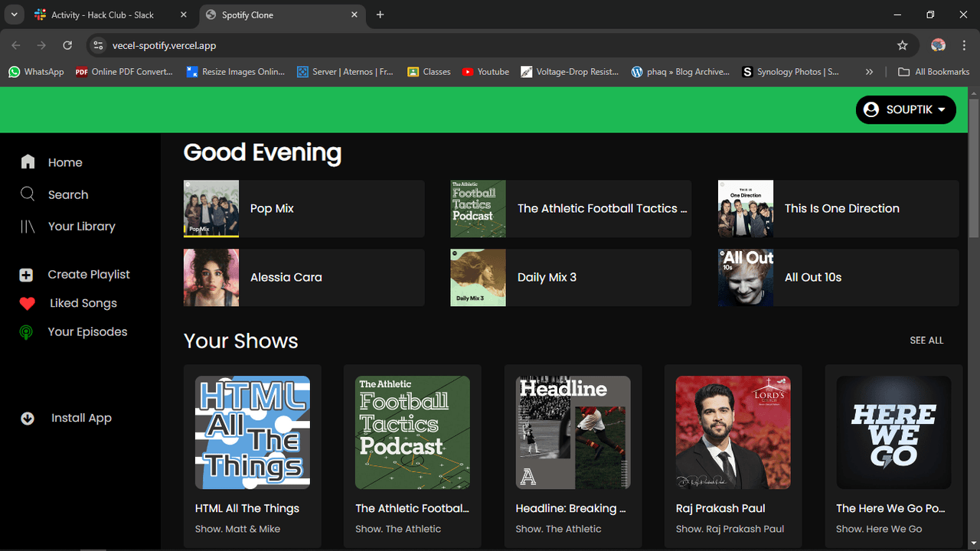
Task: Reload the Spotify Clone page
Action: coord(67,45)
